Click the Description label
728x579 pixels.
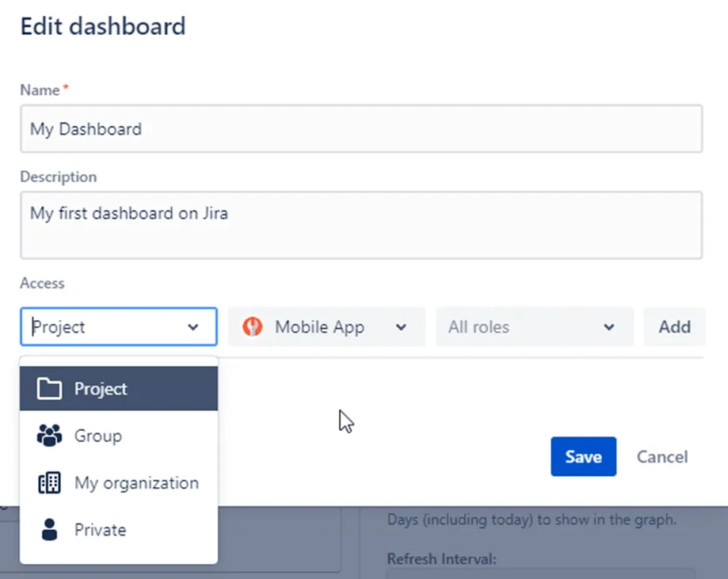tap(59, 177)
